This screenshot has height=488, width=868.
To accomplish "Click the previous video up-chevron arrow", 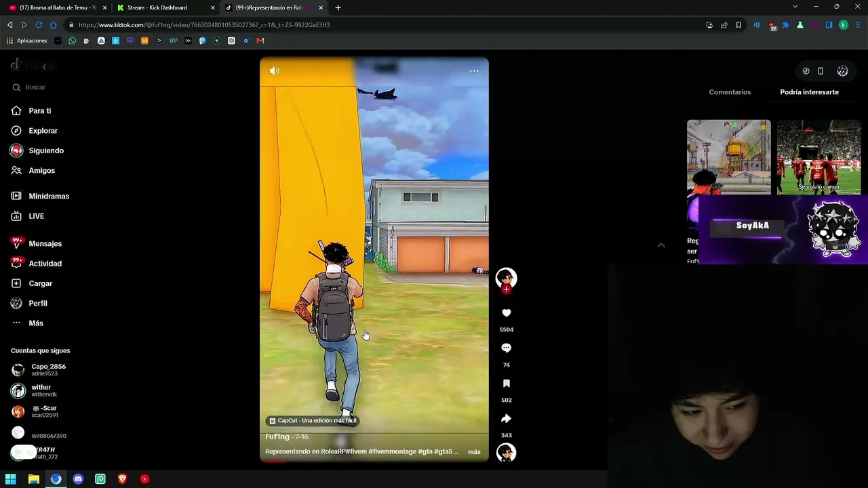I will [661, 245].
